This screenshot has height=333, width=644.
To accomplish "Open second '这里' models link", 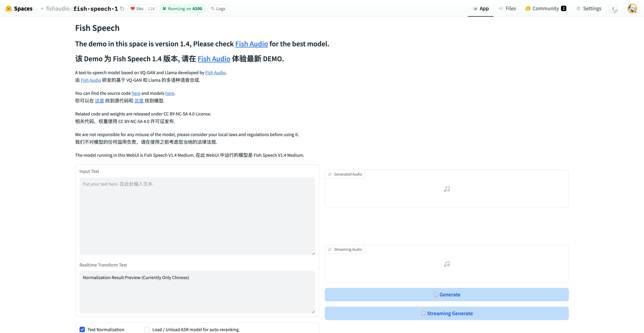I will click(x=139, y=101).
